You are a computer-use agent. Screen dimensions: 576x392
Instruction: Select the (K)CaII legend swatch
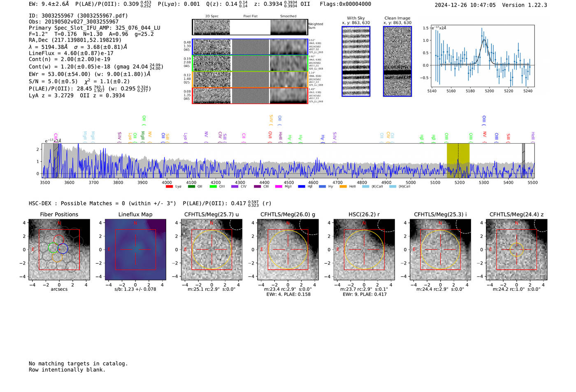pos(366,187)
